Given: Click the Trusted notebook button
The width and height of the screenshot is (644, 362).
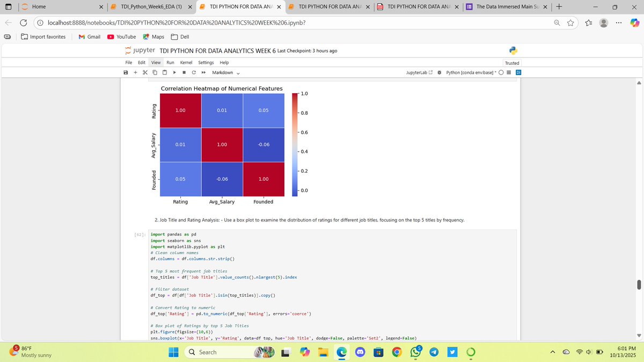Looking at the screenshot, I should point(512,63).
